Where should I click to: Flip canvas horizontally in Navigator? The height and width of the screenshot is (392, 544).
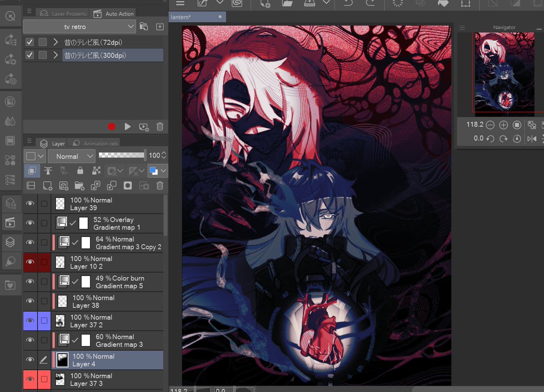pos(532,139)
